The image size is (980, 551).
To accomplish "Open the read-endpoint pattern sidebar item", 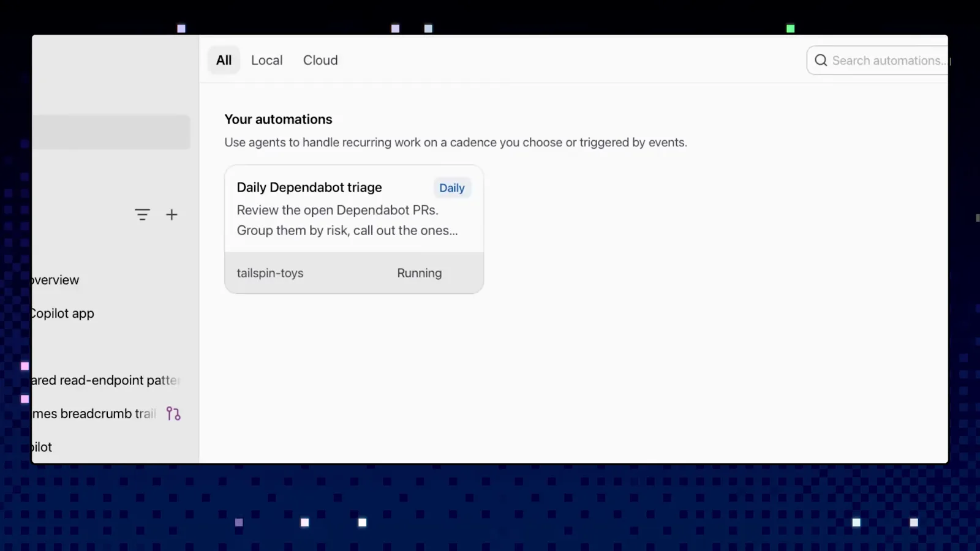I will point(106,380).
